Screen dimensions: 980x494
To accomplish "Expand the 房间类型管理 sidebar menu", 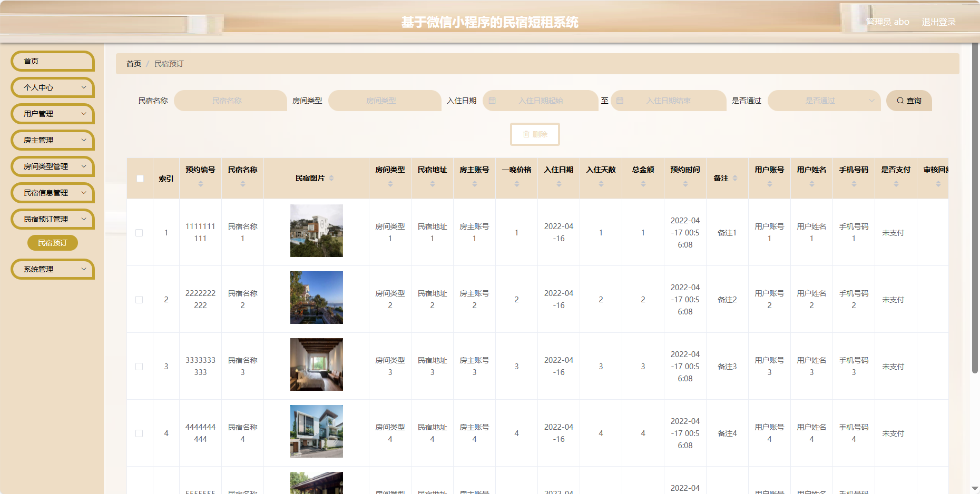I will [x=53, y=166].
